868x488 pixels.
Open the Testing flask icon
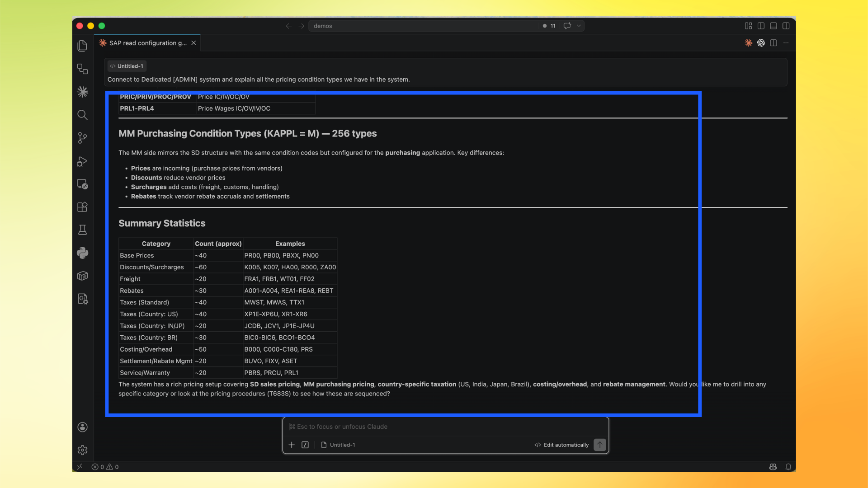(x=82, y=230)
